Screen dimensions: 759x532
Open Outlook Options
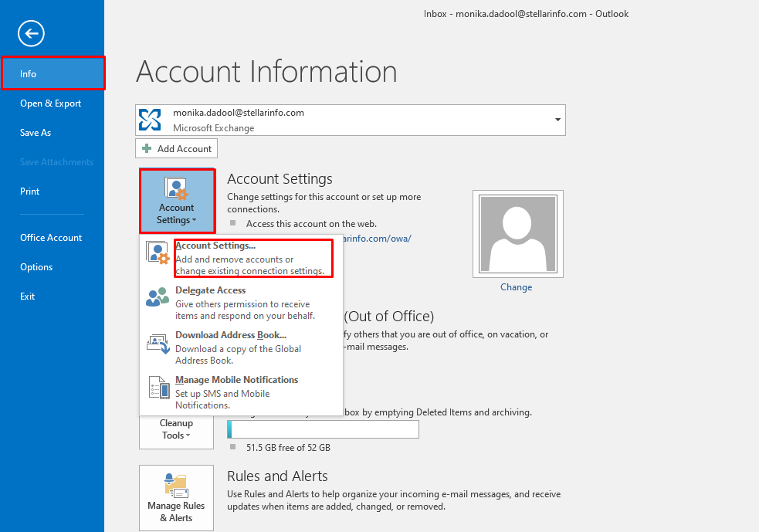(x=36, y=267)
